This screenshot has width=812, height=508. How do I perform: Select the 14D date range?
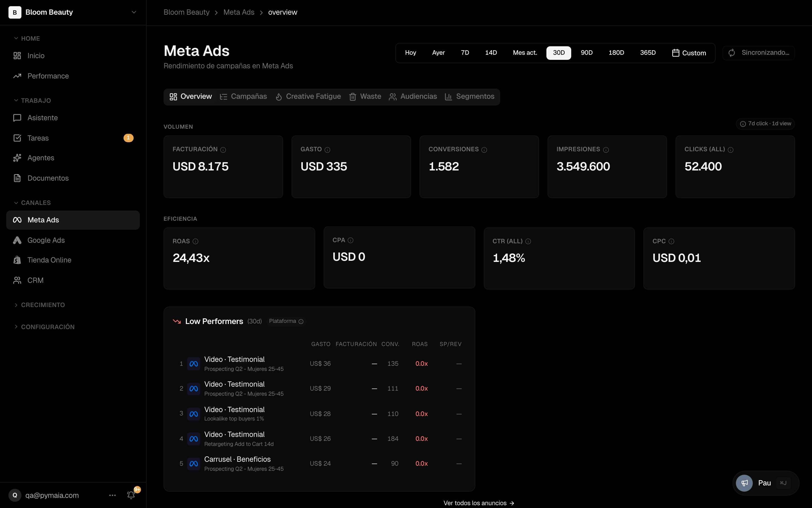pos(491,53)
